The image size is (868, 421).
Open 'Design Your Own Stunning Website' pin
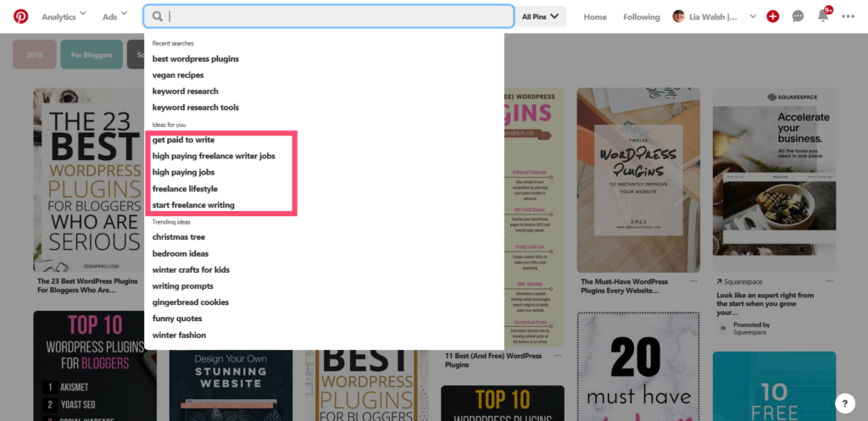coord(231,385)
